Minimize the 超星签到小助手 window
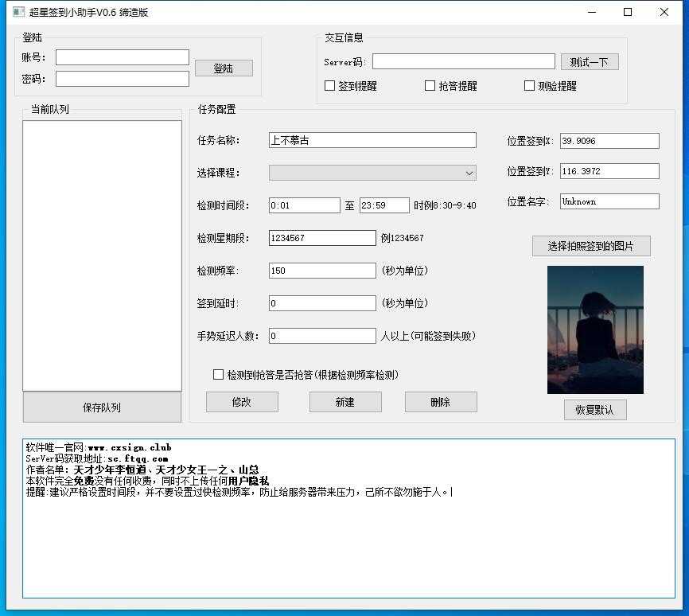Viewport: 689px width, 616px height. coord(592,12)
